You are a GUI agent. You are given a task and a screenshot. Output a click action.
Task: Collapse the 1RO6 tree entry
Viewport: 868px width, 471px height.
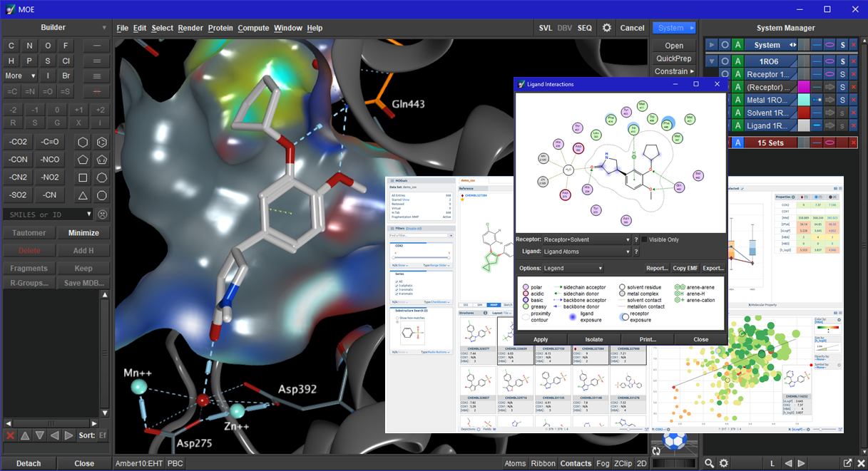click(711, 61)
